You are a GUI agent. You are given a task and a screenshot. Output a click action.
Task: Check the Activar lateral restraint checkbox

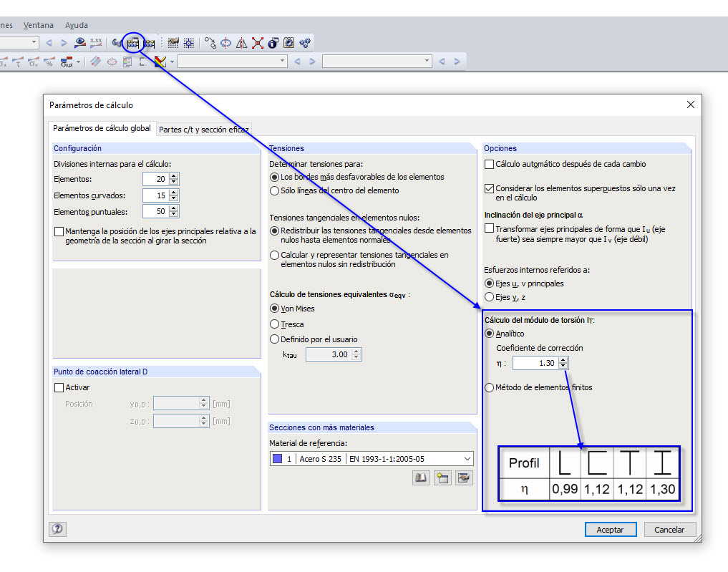click(x=59, y=387)
